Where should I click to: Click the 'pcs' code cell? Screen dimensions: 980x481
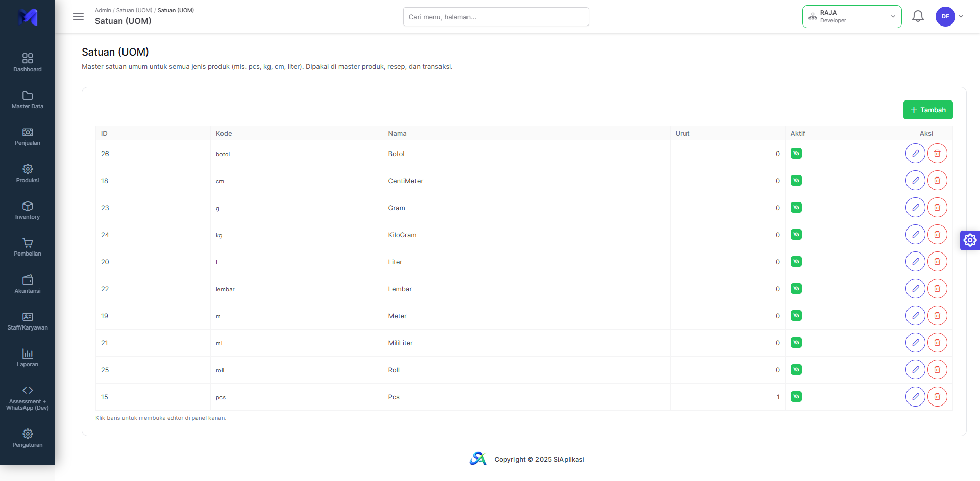pos(297,397)
